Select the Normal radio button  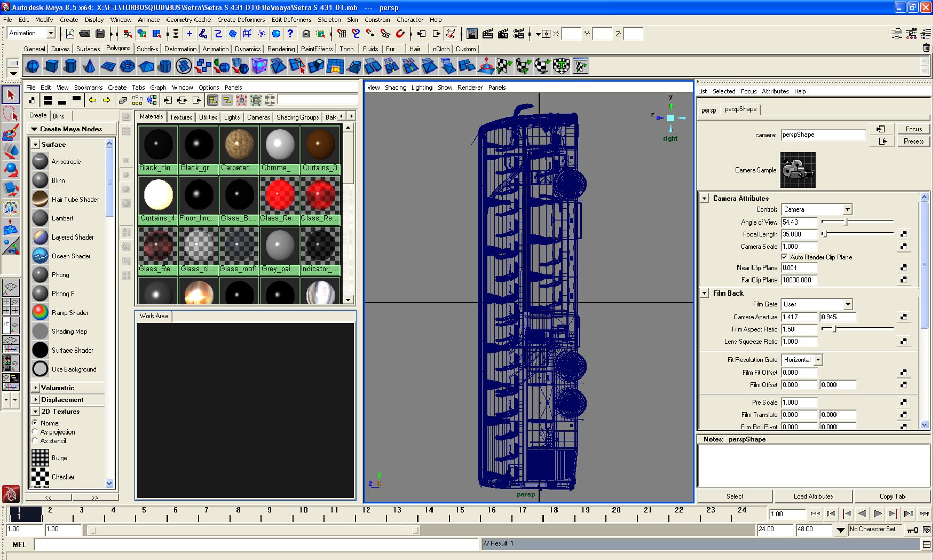tap(35, 423)
